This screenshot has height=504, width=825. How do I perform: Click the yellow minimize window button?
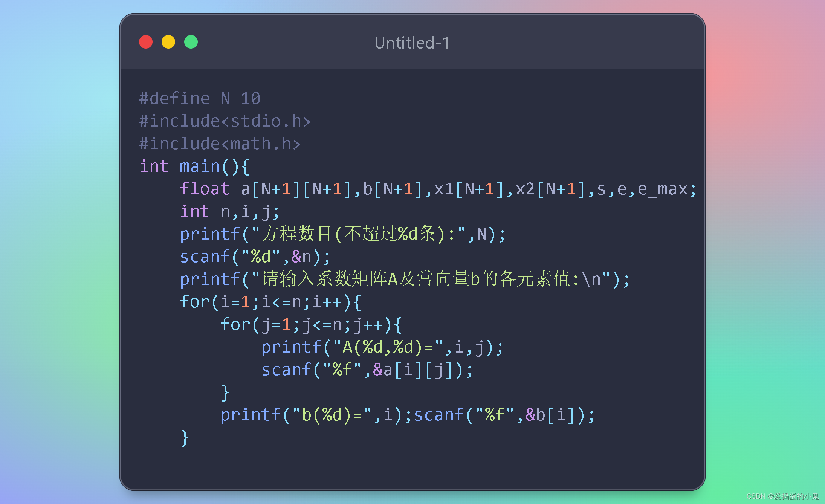168,42
